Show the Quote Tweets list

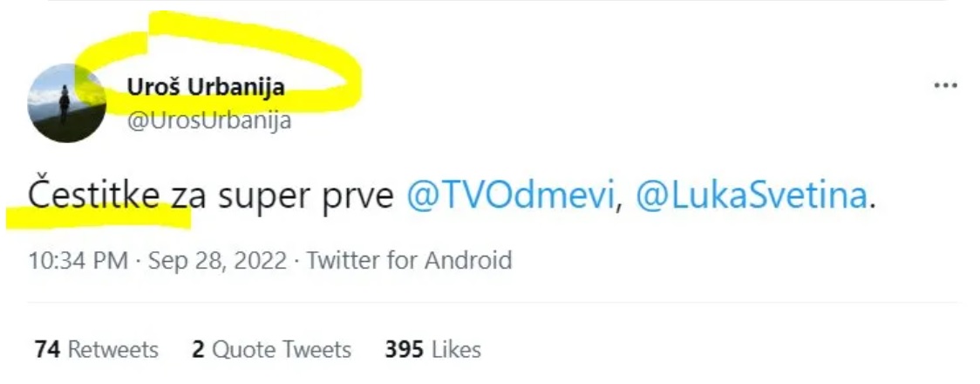coord(282,350)
